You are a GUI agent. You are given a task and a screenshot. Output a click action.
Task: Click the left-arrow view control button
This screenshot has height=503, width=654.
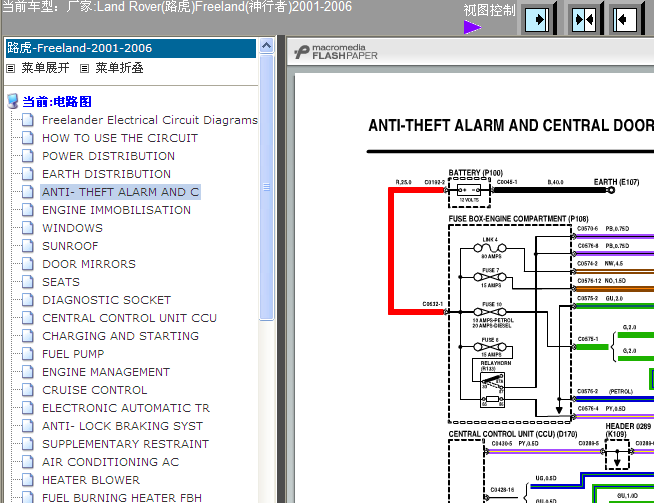pos(625,19)
